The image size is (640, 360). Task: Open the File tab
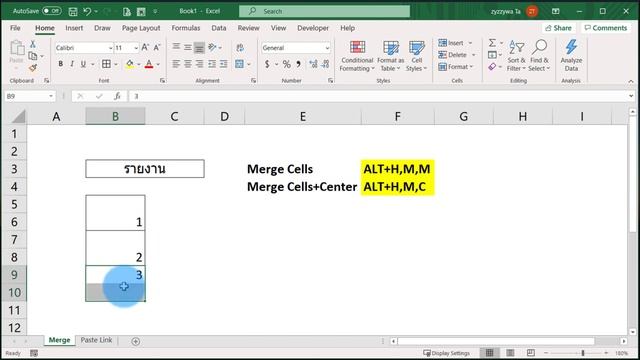click(15, 28)
